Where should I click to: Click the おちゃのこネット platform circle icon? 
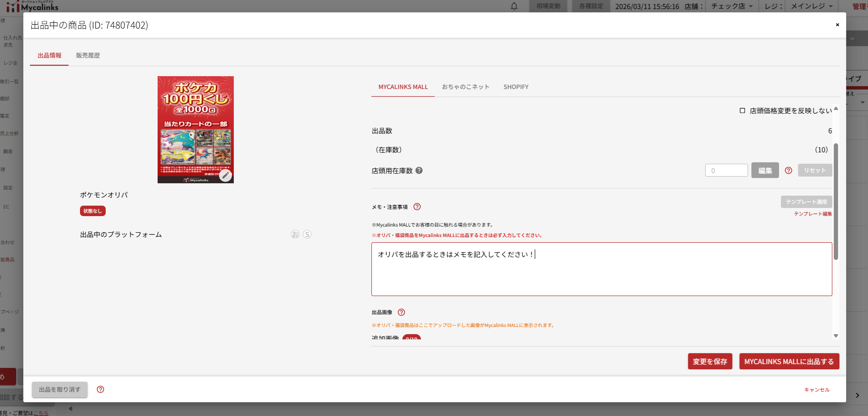click(x=295, y=234)
